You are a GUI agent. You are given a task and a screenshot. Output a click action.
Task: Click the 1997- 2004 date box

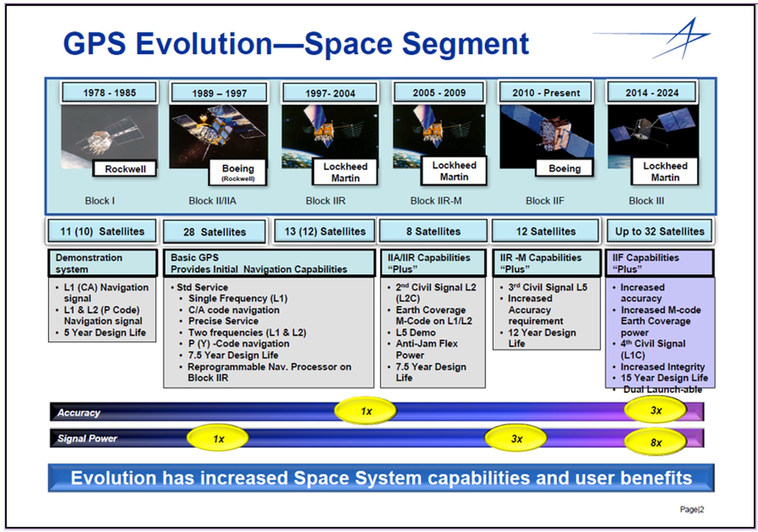click(x=330, y=93)
